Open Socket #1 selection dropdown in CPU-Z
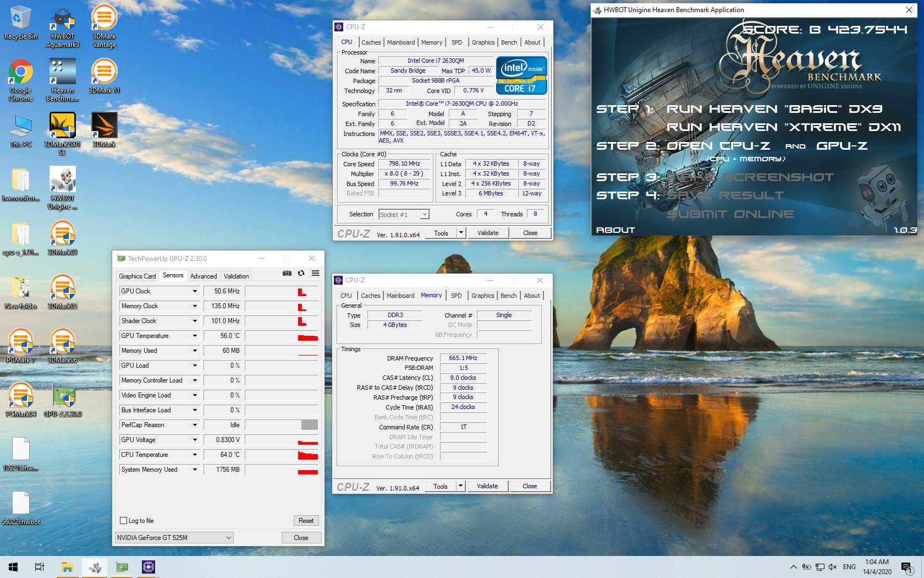 (x=404, y=215)
